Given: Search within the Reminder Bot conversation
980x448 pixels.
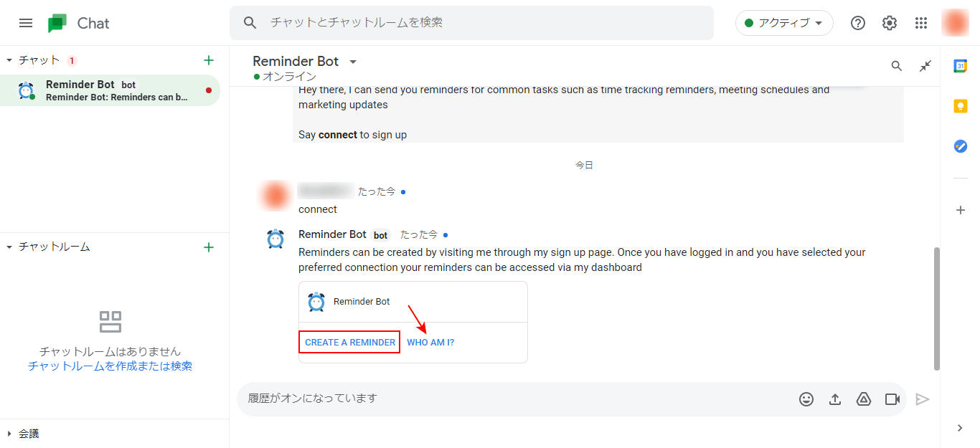Looking at the screenshot, I should click(x=896, y=65).
